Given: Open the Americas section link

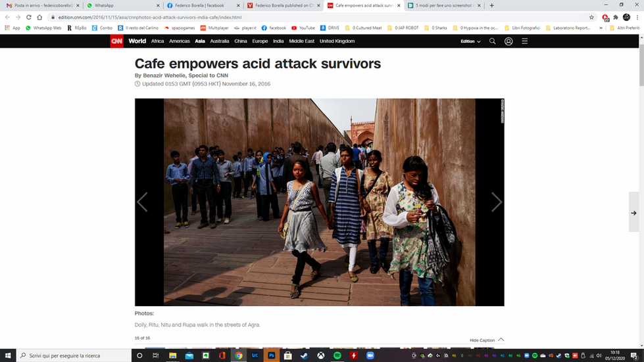Looking at the screenshot, I should pyautogui.click(x=180, y=41).
